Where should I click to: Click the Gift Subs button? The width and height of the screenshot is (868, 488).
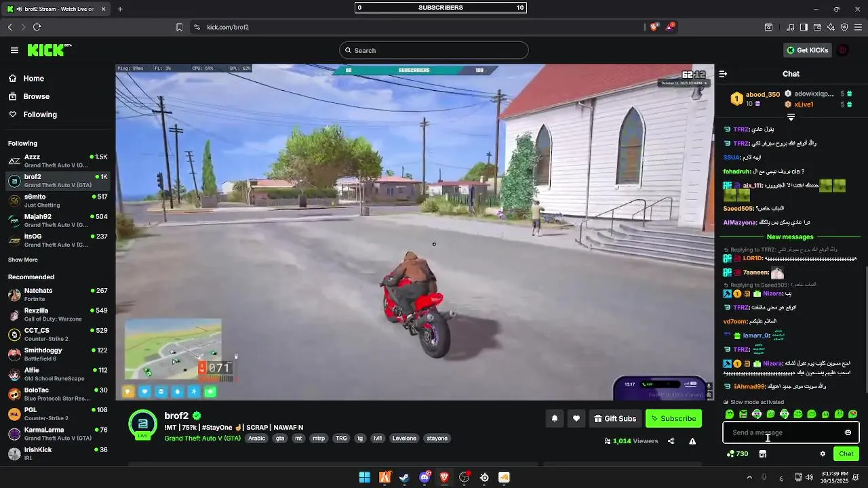(x=615, y=419)
